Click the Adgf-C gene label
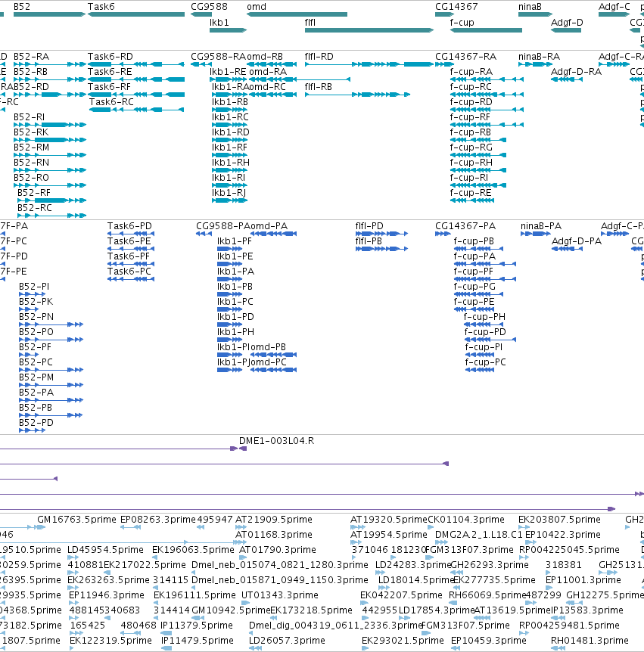The height and width of the screenshot is (652, 644). [614, 7]
